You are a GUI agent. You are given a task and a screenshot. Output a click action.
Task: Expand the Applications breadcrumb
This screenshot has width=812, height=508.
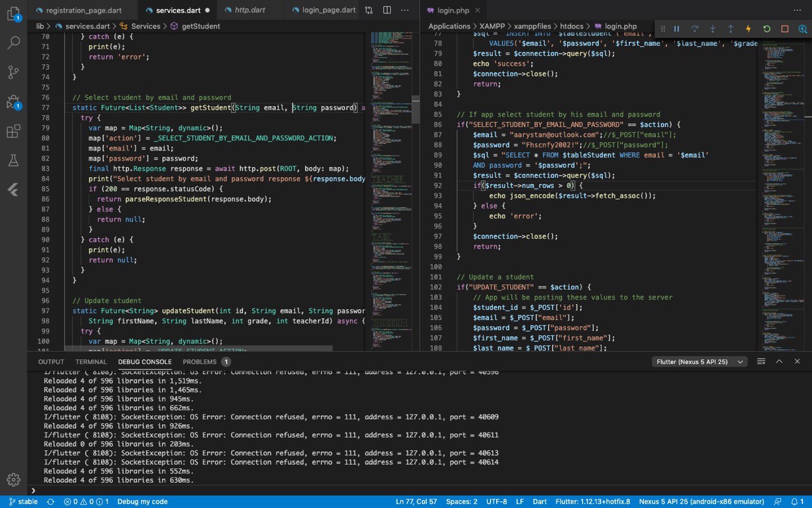(449, 26)
